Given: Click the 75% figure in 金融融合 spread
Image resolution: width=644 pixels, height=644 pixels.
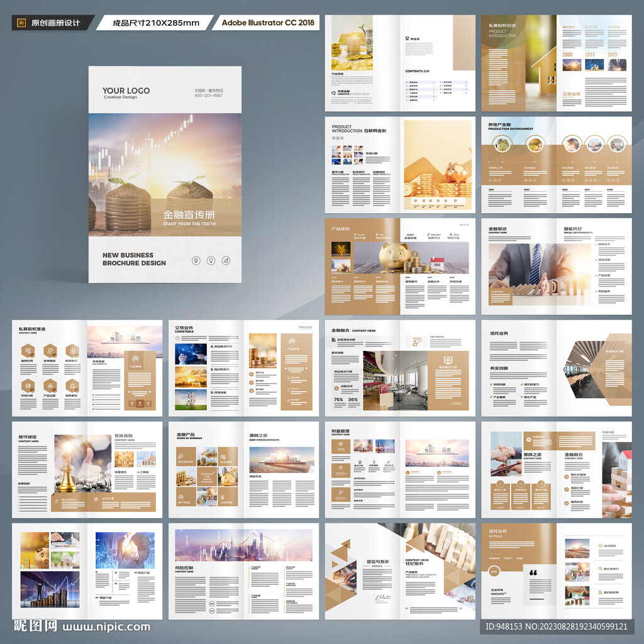Looking at the screenshot, I should 338,399.
